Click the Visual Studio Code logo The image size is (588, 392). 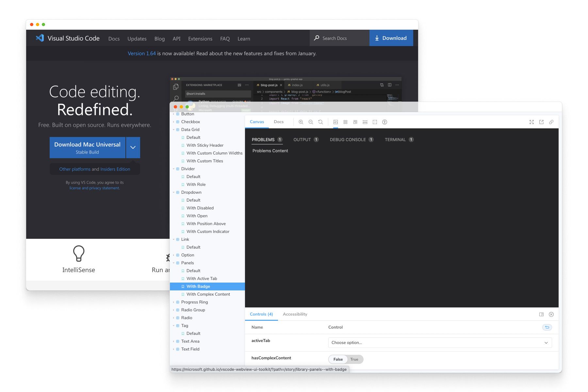(40, 38)
